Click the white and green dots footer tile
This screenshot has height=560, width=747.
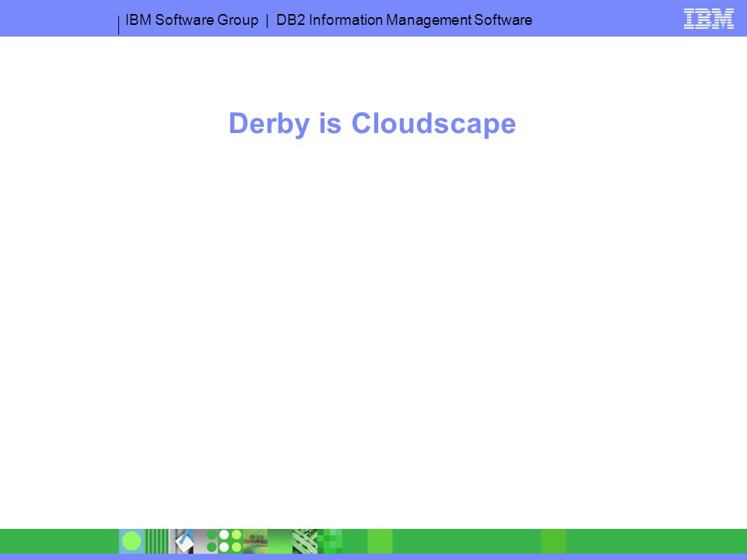pos(230,541)
